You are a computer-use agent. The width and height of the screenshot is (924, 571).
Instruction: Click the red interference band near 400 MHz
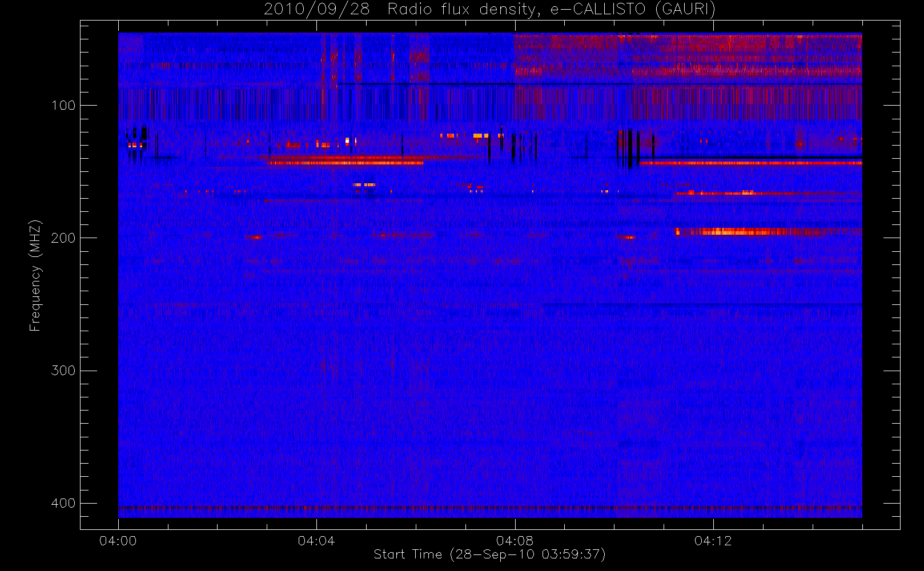tap(490, 507)
